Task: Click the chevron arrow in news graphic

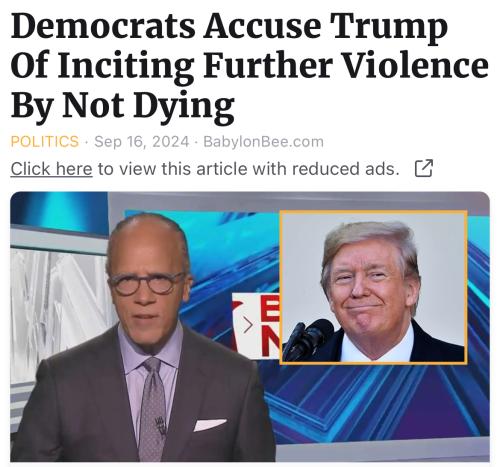Action: click(248, 325)
